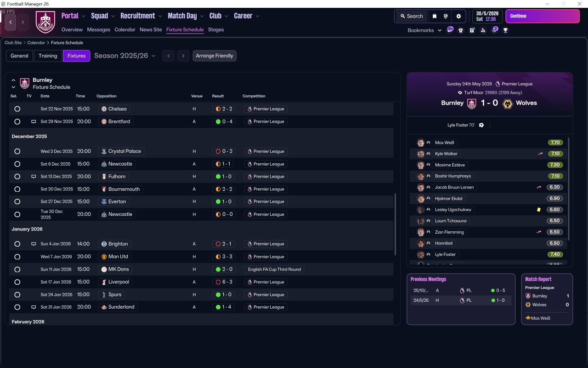Screen dimensions: 588x368
Task: Click the Wolves crest in the match summary
Action: pos(508,103)
